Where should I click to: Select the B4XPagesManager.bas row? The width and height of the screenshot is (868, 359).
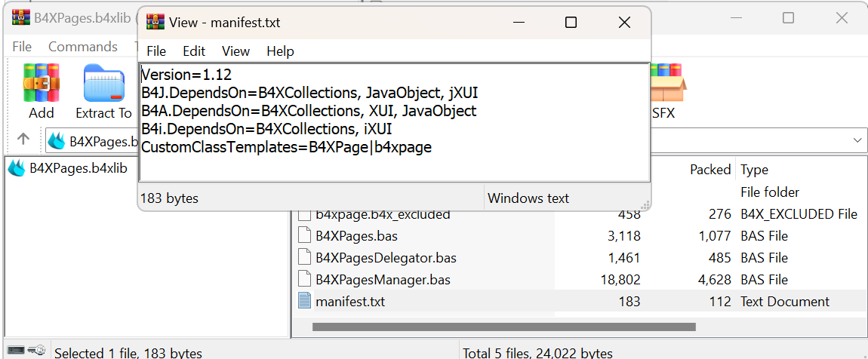(579, 279)
